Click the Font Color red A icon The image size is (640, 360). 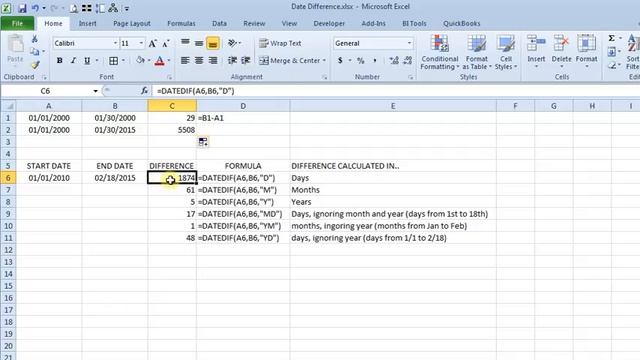[x=160, y=61]
